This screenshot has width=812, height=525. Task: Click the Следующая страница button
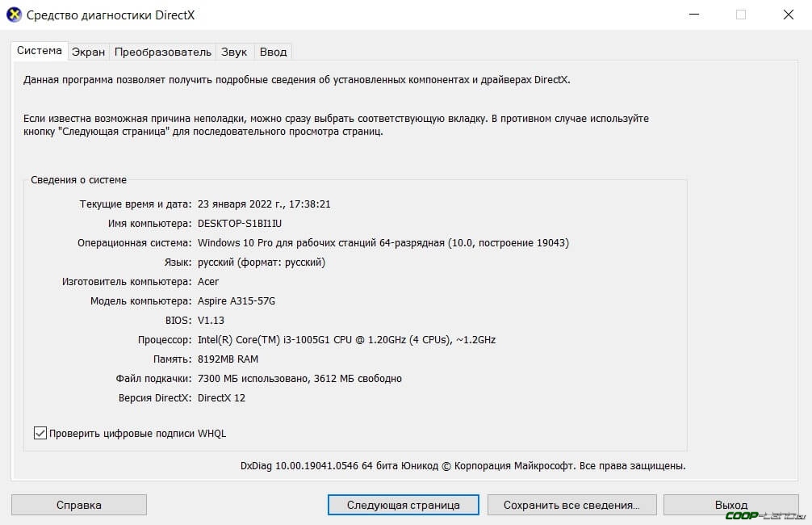403,505
